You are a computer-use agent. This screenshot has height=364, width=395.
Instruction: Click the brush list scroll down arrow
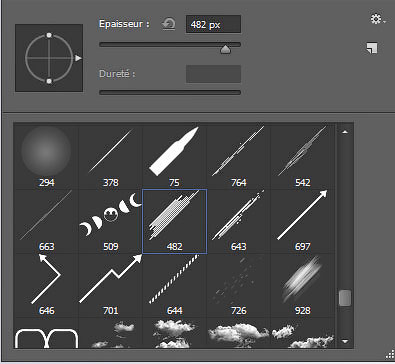[345, 341]
